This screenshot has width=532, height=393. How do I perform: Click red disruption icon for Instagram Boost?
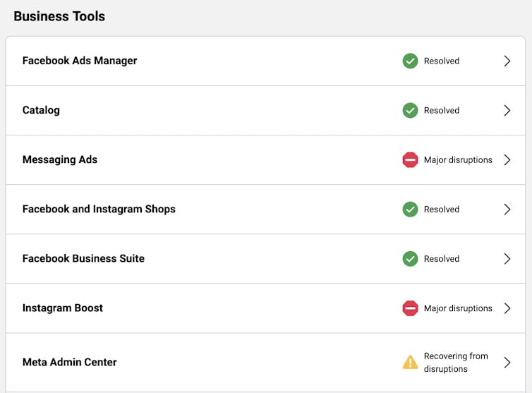(x=410, y=308)
